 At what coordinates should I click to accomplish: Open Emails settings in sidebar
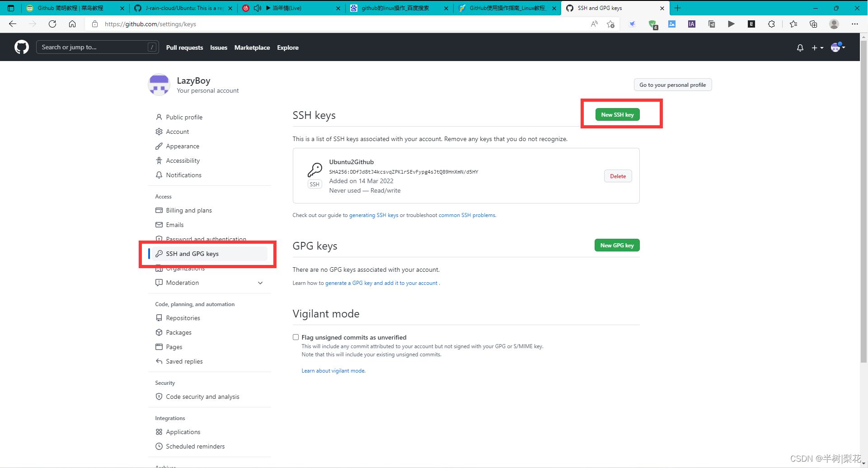pos(174,225)
